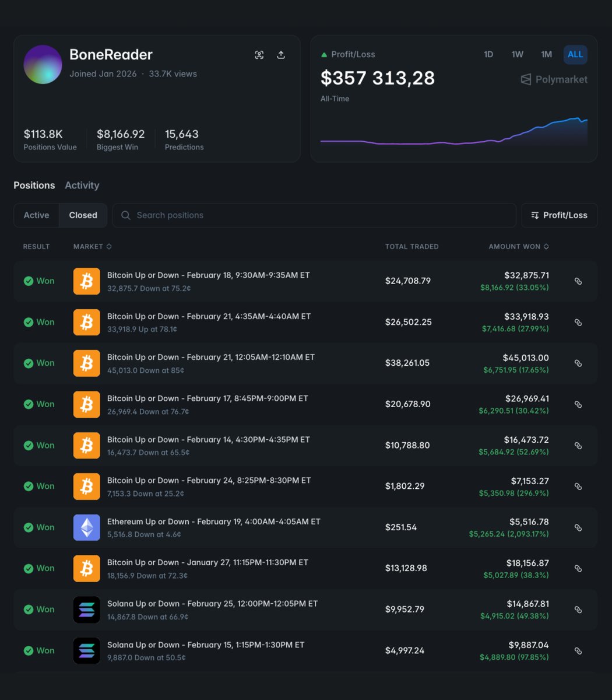Select the 1M time range
This screenshot has width=612, height=700.
[x=546, y=54]
